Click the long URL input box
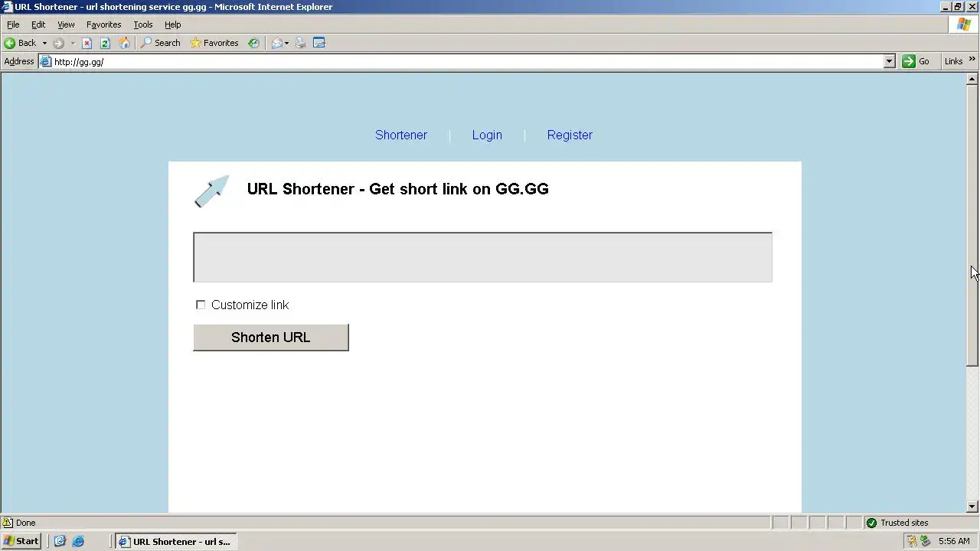This screenshot has width=980, height=551. pyautogui.click(x=482, y=257)
